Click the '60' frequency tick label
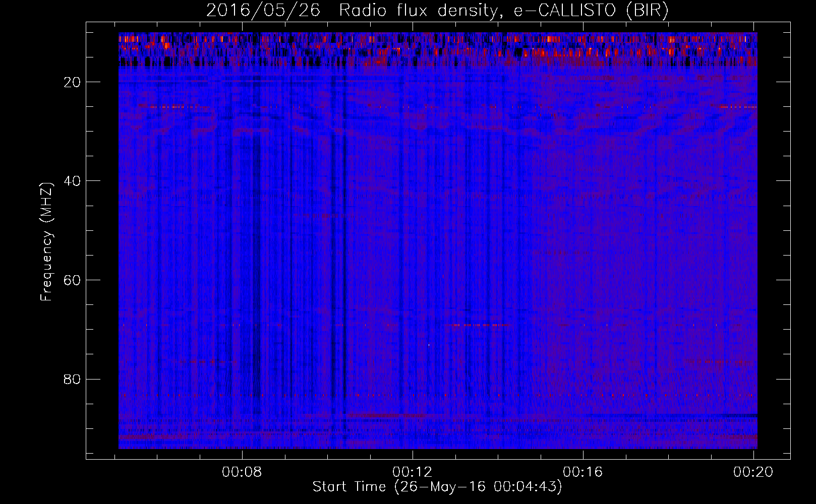The image size is (816, 504). point(73,280)
